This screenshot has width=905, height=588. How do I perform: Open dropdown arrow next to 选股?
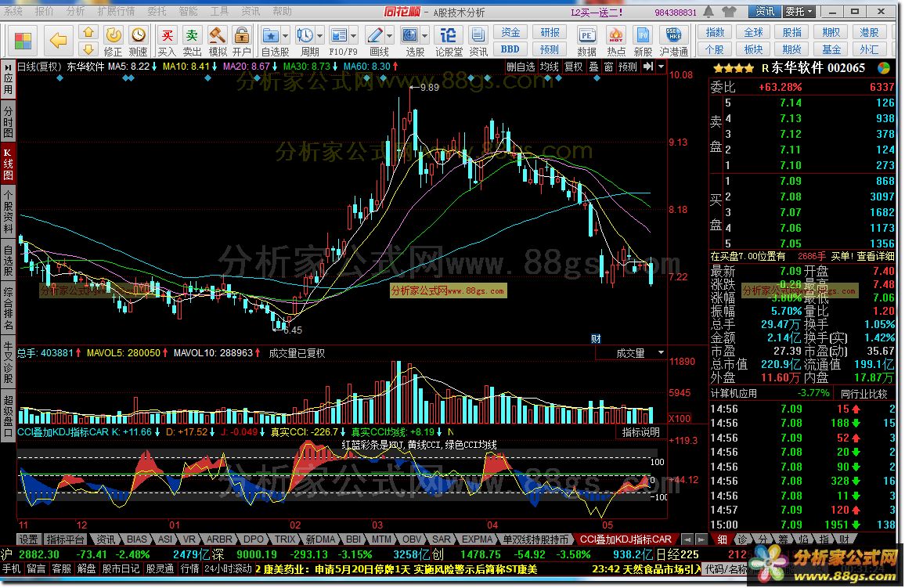(x=424, y=36)
